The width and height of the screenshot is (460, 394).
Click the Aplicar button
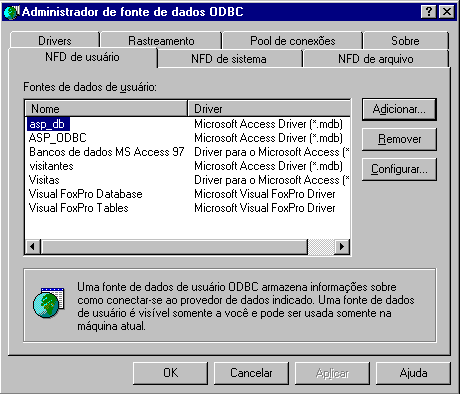pos(332,373)
